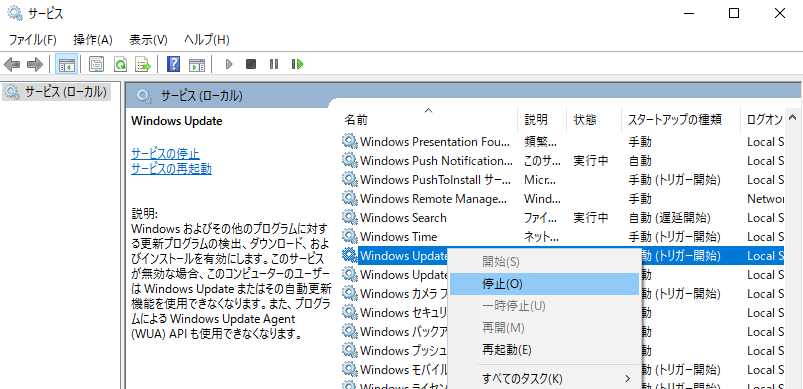Click the scrollbar up arrow in service list

tap(793, 117)
